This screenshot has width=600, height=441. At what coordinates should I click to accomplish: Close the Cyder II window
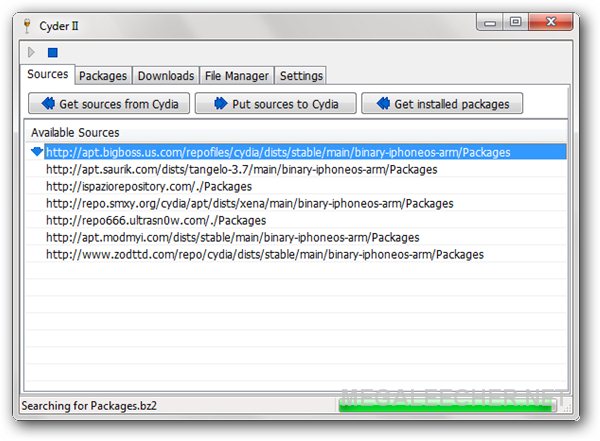coord(551,22)
